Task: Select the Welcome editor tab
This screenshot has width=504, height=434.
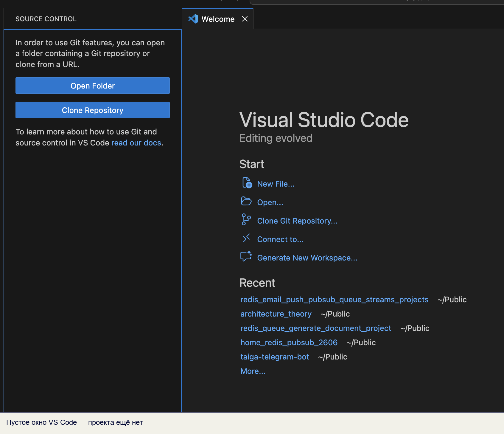Action: pyautogui.click(x=218, y=19)
